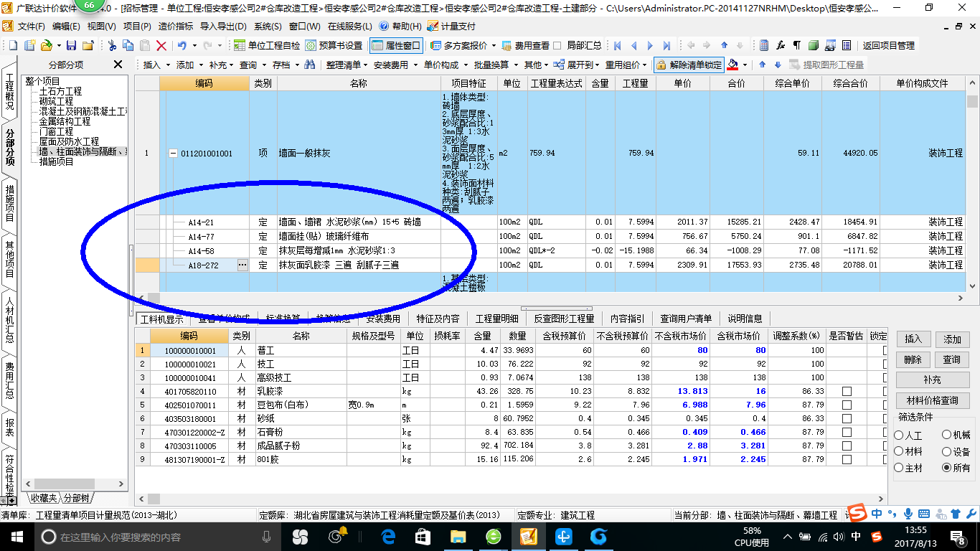Switch to 工程量明细 tab
980x551 pixels.
click(496, 319)
